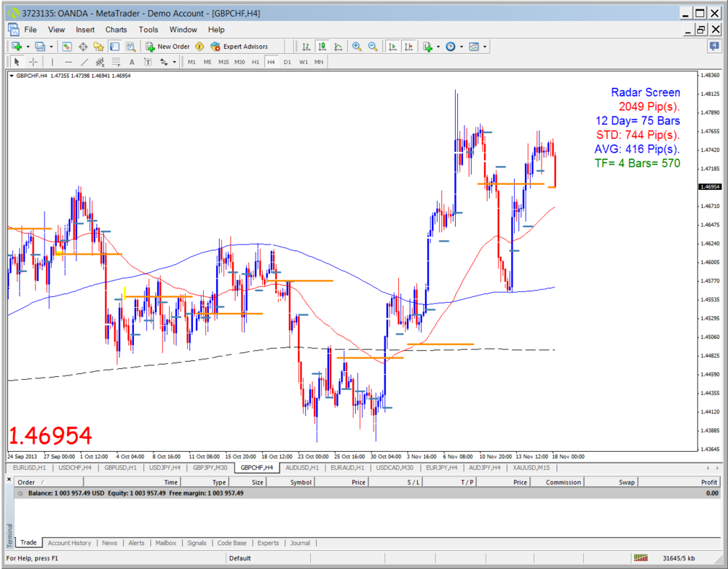This screenshot has height=569, width=728.
Task: Select the H4 timeframe button
Action: coord(271,62)
